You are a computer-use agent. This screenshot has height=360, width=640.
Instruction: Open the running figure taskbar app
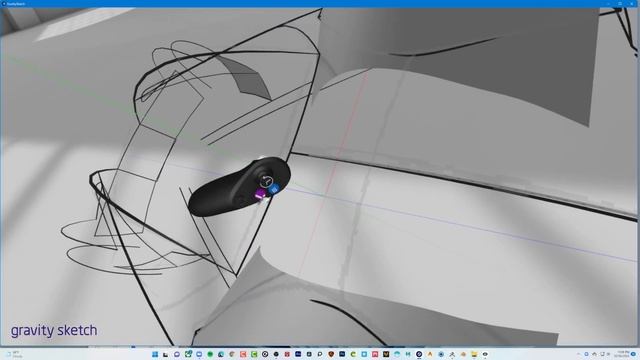[452, 354]
